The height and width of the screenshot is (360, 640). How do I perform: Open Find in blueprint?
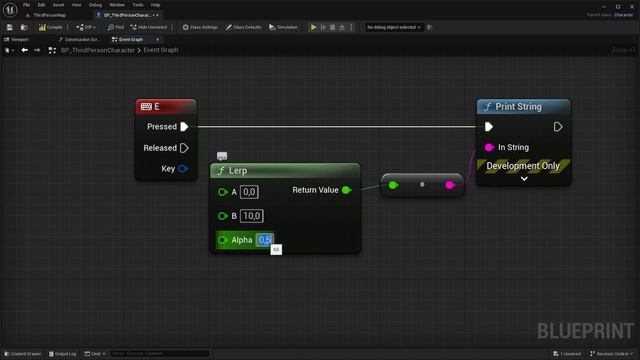click(116, 27)
